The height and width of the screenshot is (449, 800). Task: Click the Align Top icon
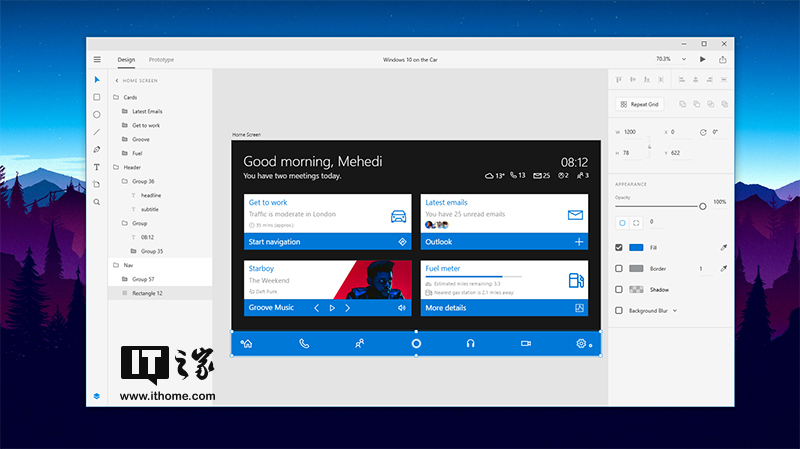pos(619,80)
